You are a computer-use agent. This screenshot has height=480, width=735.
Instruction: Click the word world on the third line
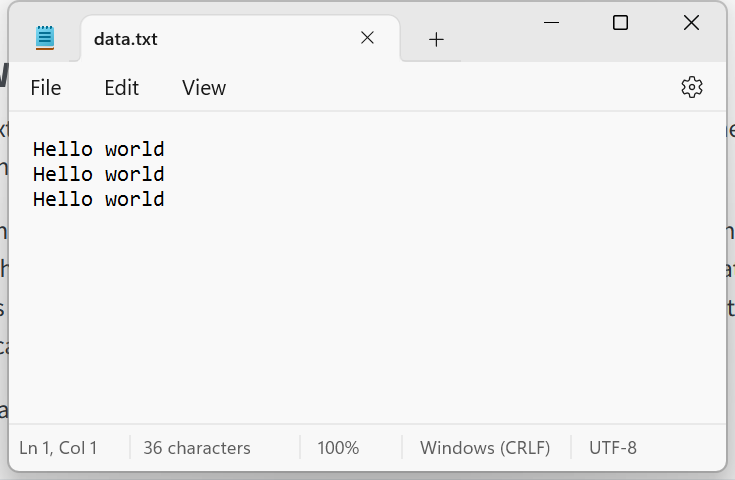tap(135, 199)
